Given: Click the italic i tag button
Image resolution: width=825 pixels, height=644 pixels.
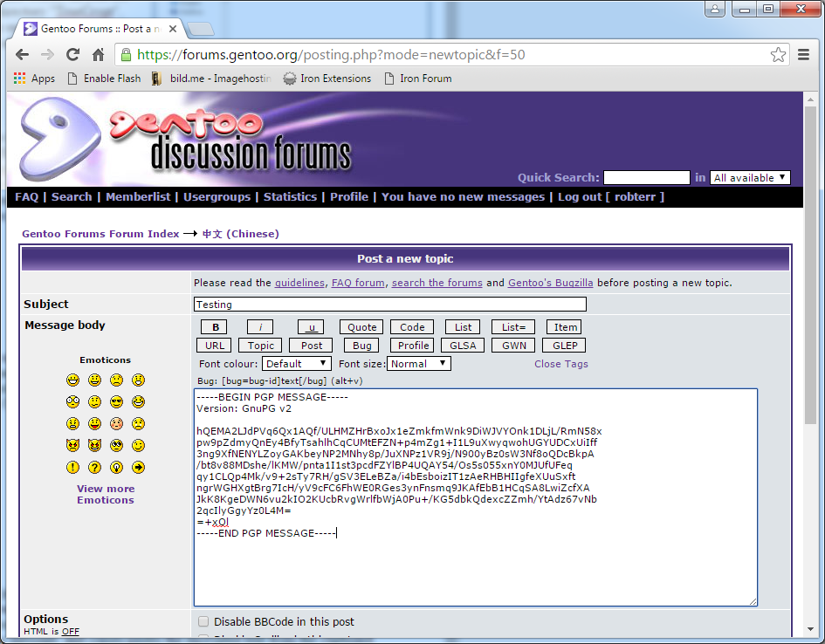Looking at the screenshot, I should (x=260, y=327).
